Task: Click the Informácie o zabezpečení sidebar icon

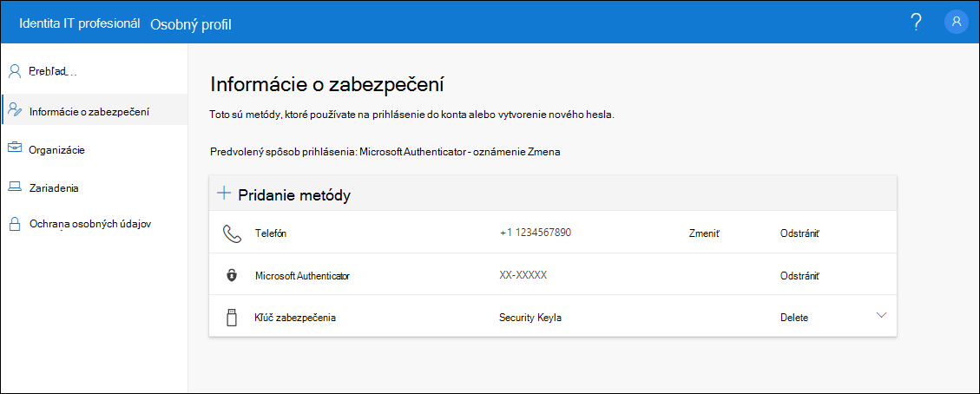Action: click(x=15, y=110)
